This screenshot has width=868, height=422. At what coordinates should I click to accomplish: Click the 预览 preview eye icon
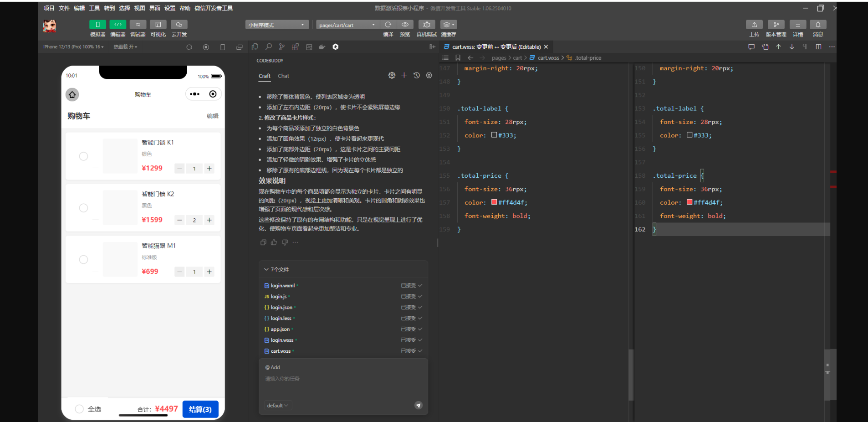405,25
